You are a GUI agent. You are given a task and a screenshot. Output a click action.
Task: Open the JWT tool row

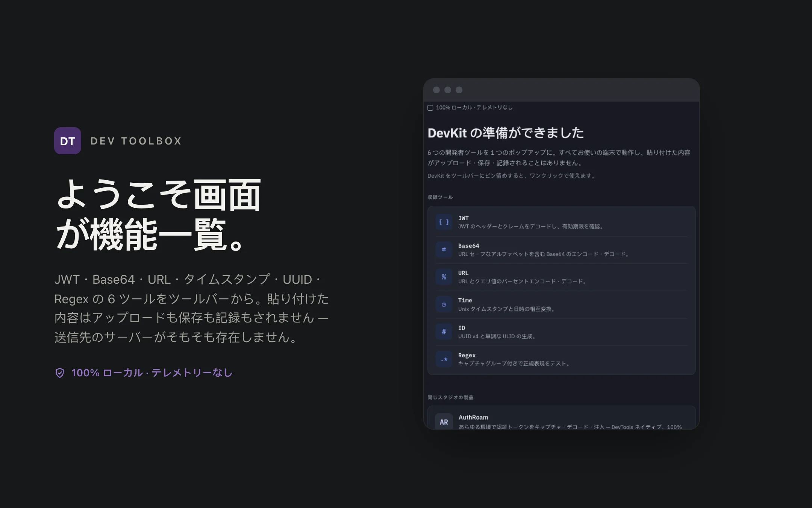[562, 222]
